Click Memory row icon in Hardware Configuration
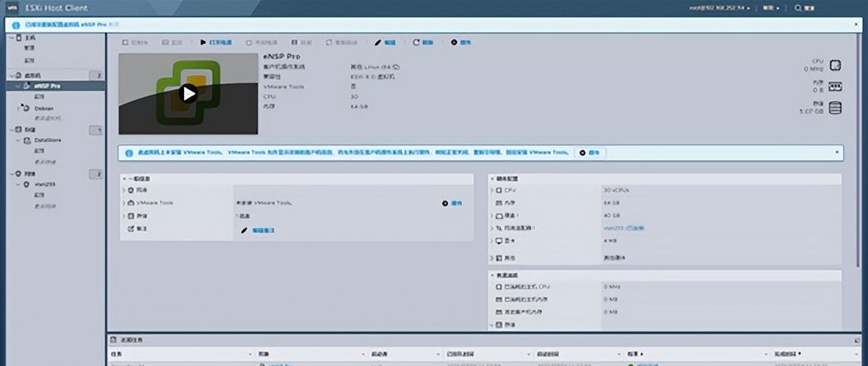Image resolution: width=868 pixels, height=366 pixels. pos(499,203)
